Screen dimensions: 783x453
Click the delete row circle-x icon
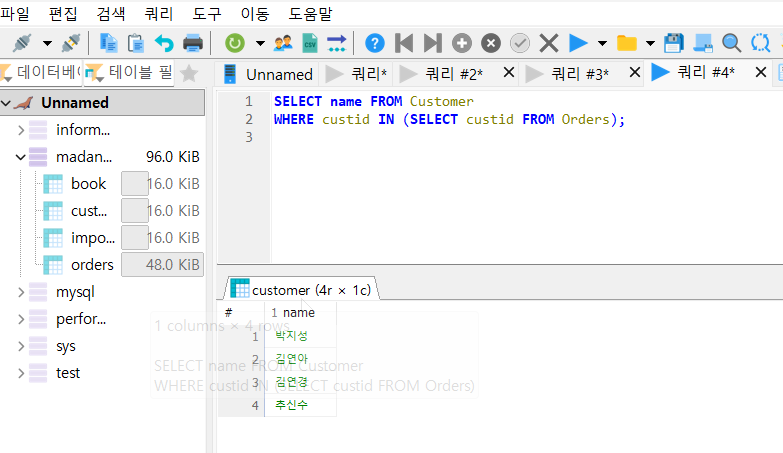click(x=491, y=43)
